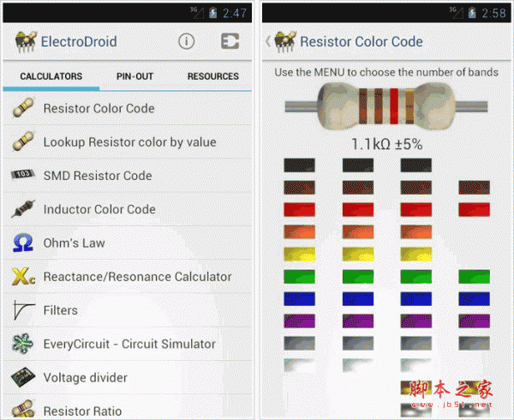This screenshot has width=514, height=420.
Task: Open Ohm's Law calculator
Action: click(x=128, y=243)
